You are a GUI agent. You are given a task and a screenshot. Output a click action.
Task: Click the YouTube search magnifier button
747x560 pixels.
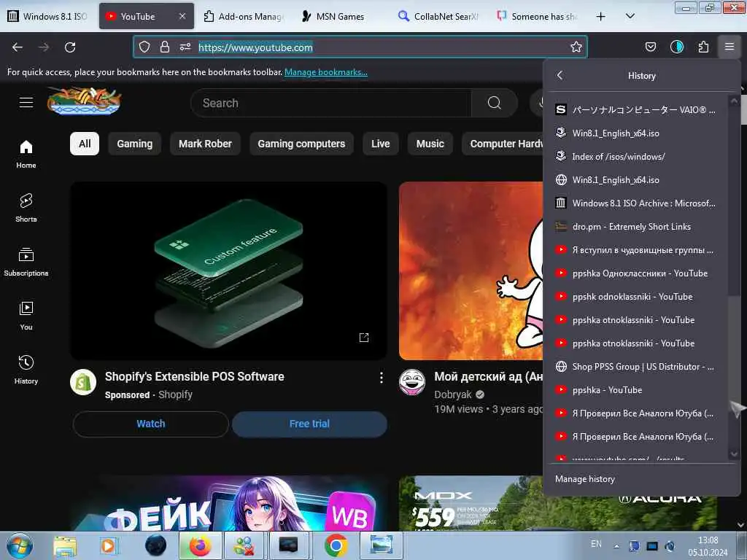pos(494,103)
